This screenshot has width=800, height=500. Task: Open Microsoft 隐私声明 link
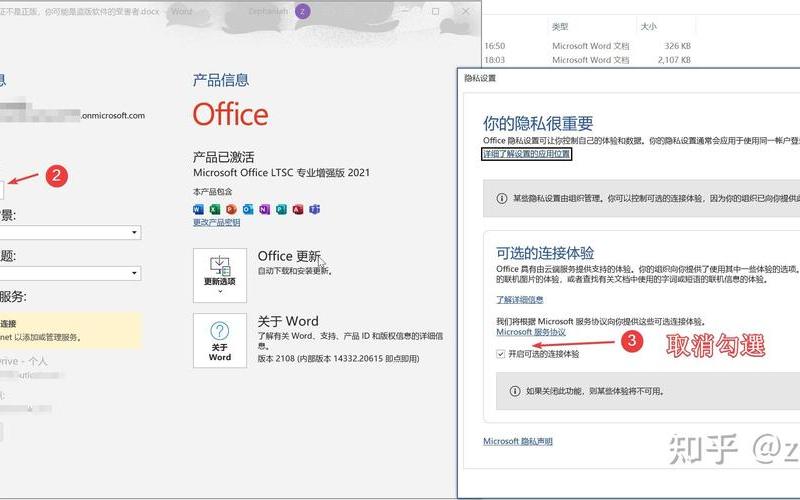pyautogui.click(x=517, y=441)
